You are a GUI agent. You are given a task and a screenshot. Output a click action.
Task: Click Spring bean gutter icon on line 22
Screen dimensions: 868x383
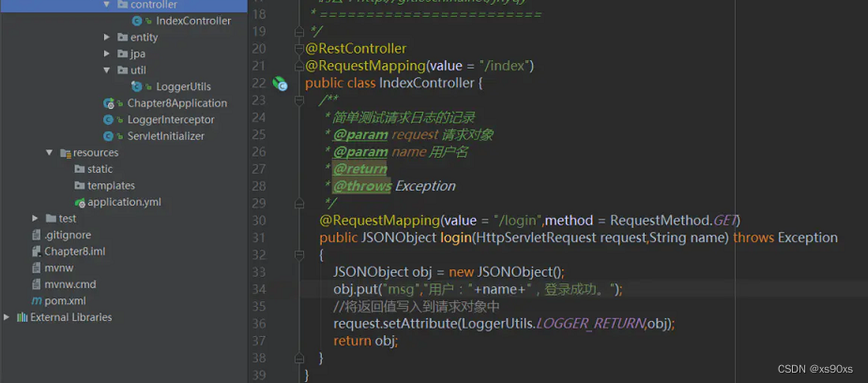(x=280, y=84)
